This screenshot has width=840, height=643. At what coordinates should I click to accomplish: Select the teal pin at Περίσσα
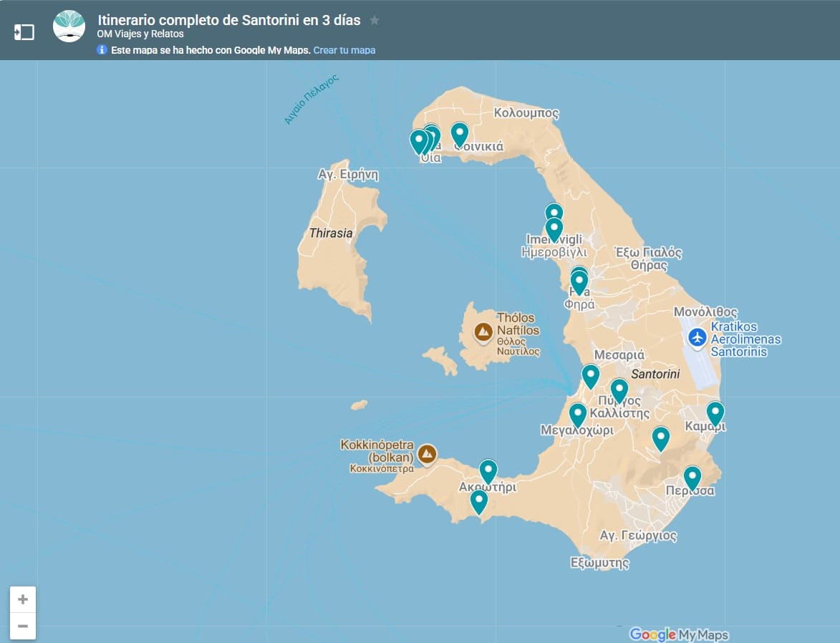tap(692, 478)
